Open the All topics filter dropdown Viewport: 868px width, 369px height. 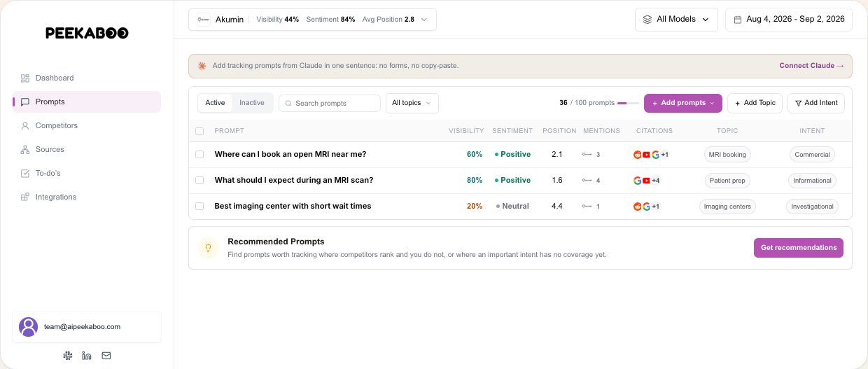point(412,103)
